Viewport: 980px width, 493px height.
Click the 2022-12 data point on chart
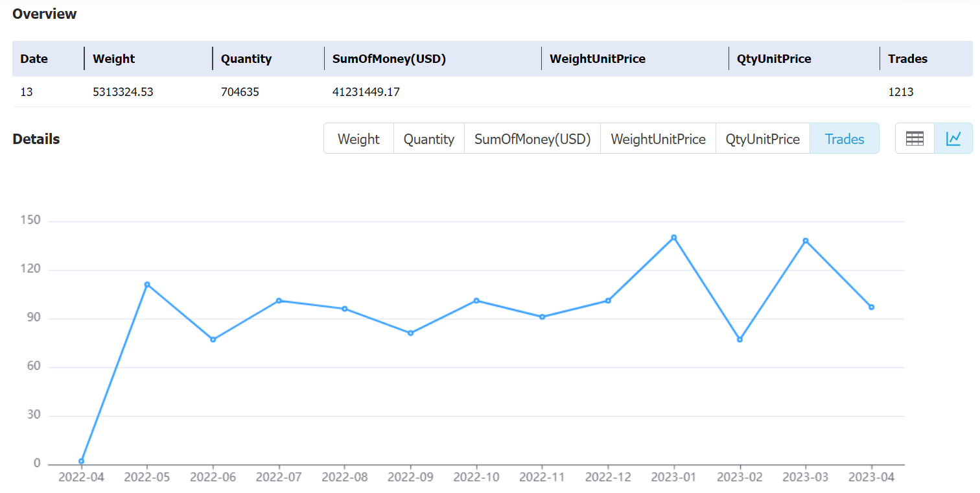coord(608,300)
